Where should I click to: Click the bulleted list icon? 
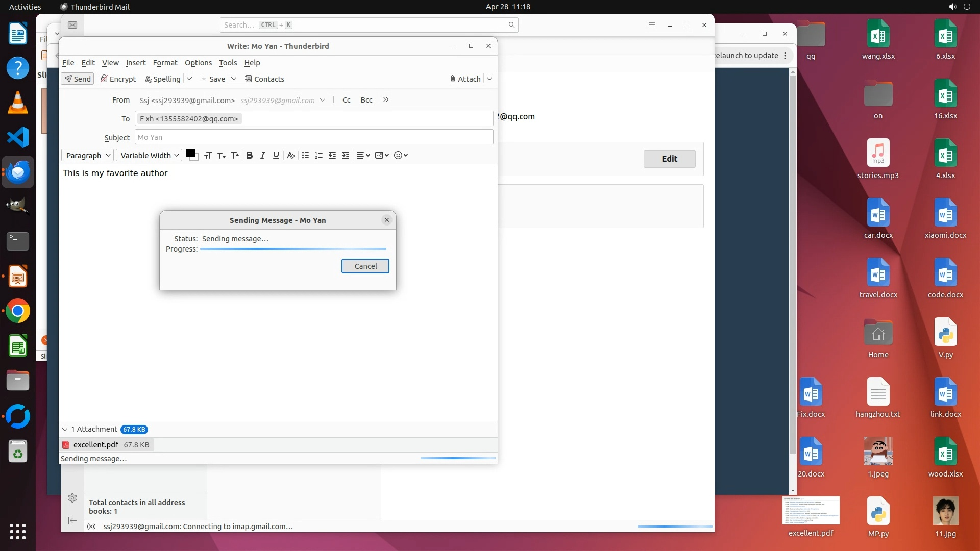305,155
